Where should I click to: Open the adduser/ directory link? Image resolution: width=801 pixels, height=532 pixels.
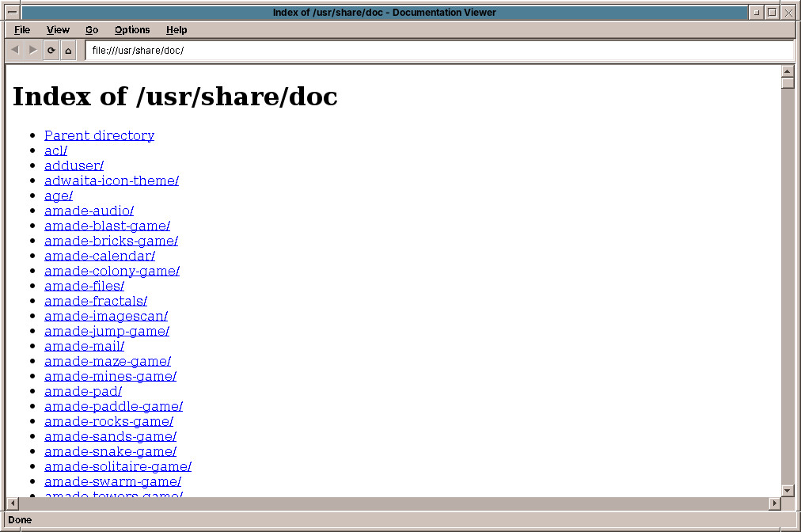74,165
